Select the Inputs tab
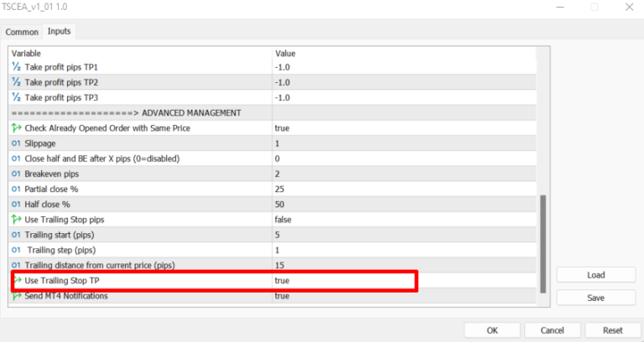Screen dimensions: 644x342 click(59, 31)
